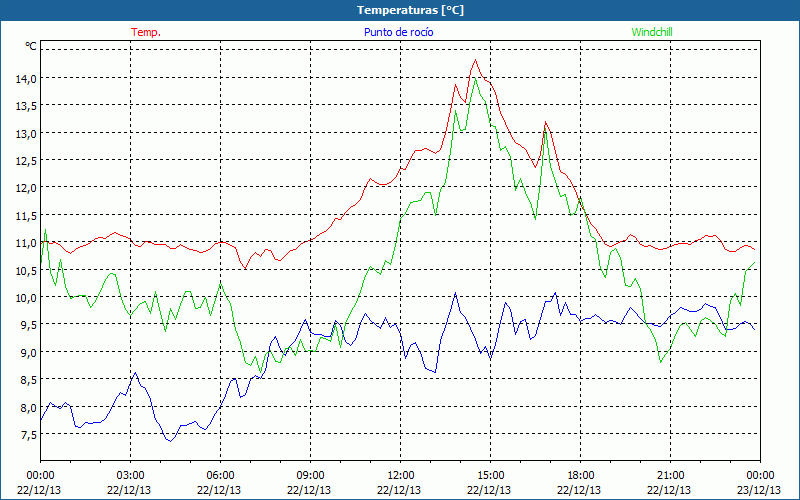
Task: Click the 15:00 time axis label
Action: (490, 476)
